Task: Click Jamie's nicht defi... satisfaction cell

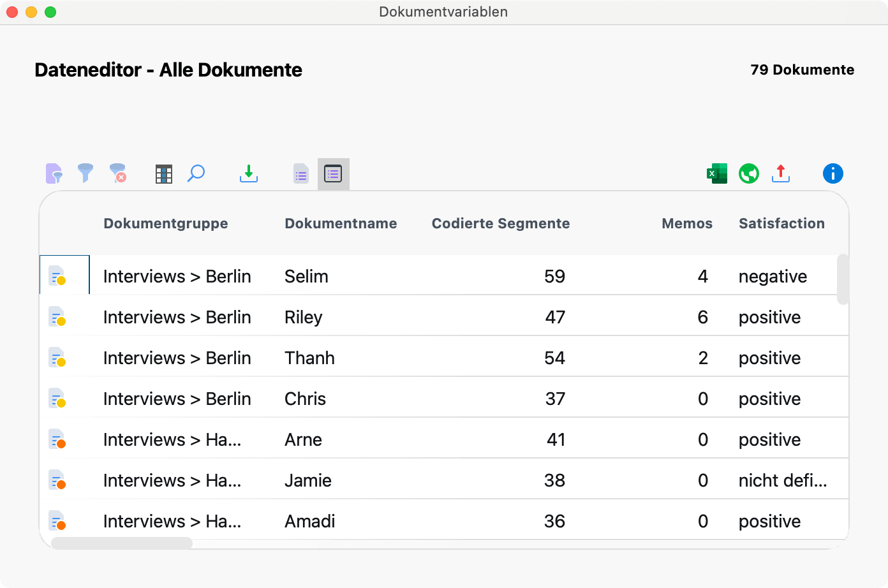Action: (x=783, y=480)
